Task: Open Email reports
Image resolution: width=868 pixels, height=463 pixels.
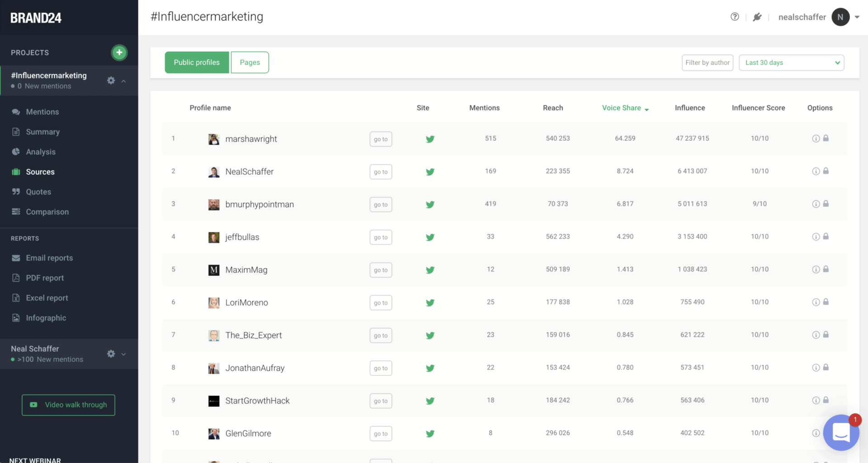Action: pyautogui.click(x=49, y=258)
